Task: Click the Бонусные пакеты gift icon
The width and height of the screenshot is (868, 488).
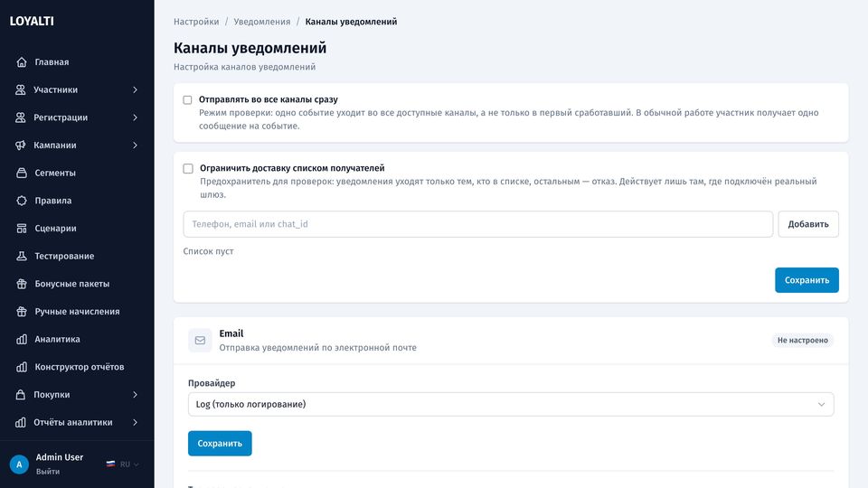Action: coord(22,283)
